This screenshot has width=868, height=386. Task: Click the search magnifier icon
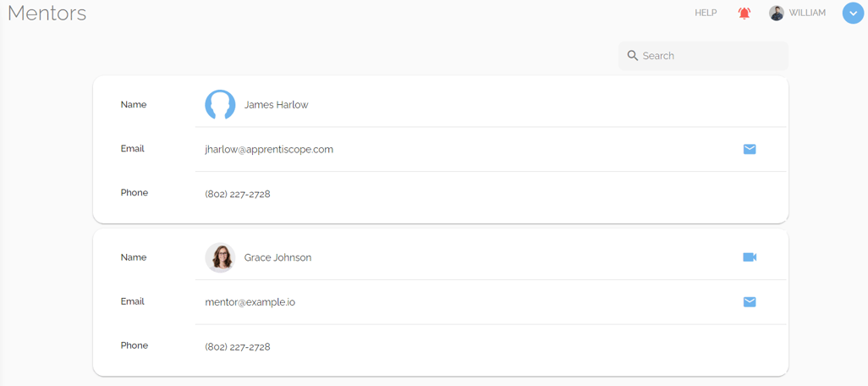(x=633, y=56)
